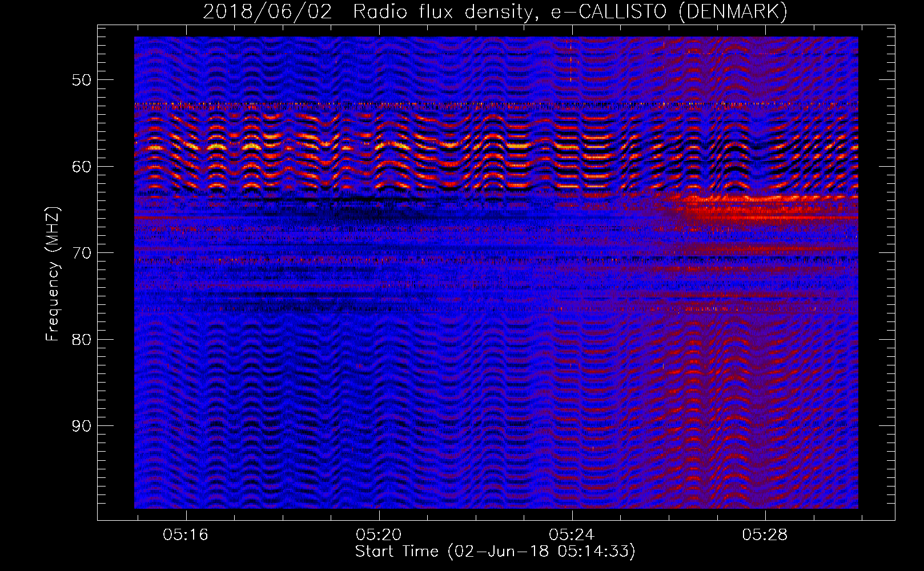Click the frequency tick label "60"
924x571 pixels.
pos(82,167)
